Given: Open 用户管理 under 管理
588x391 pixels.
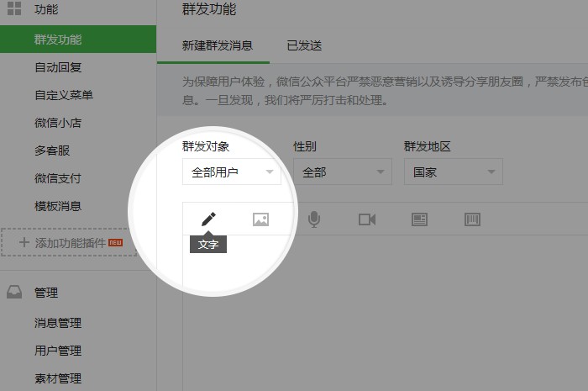Looking at the screenshot, I should (58, 351).
